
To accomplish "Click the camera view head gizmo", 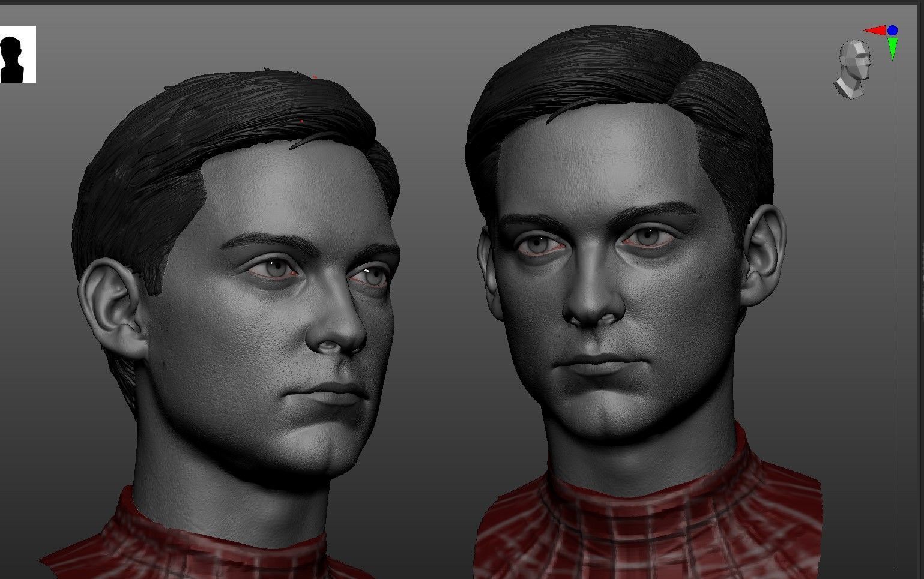I will pos(853,69).
